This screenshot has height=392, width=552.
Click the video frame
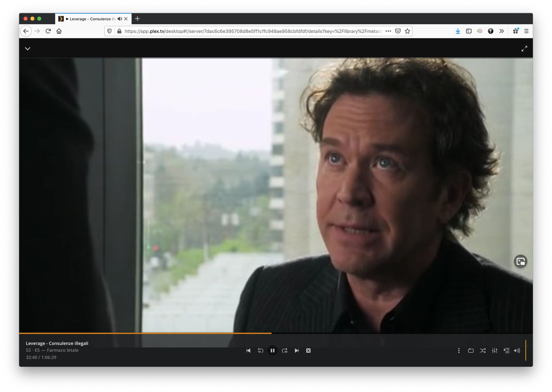pos(276,195)
